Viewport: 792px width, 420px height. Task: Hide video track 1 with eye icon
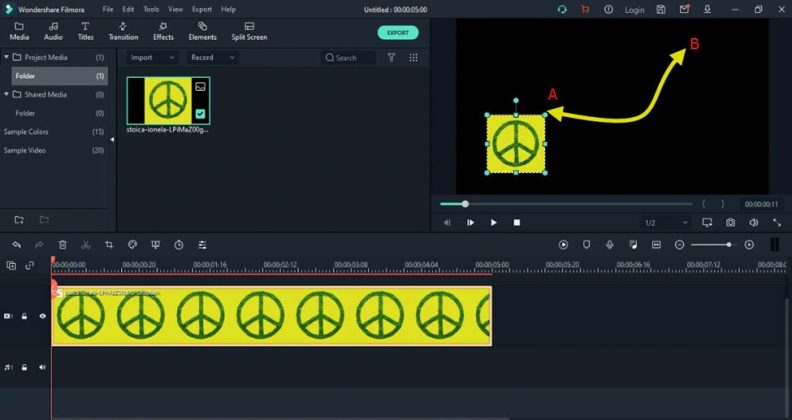pyautogui.click(x=42, y=316)
